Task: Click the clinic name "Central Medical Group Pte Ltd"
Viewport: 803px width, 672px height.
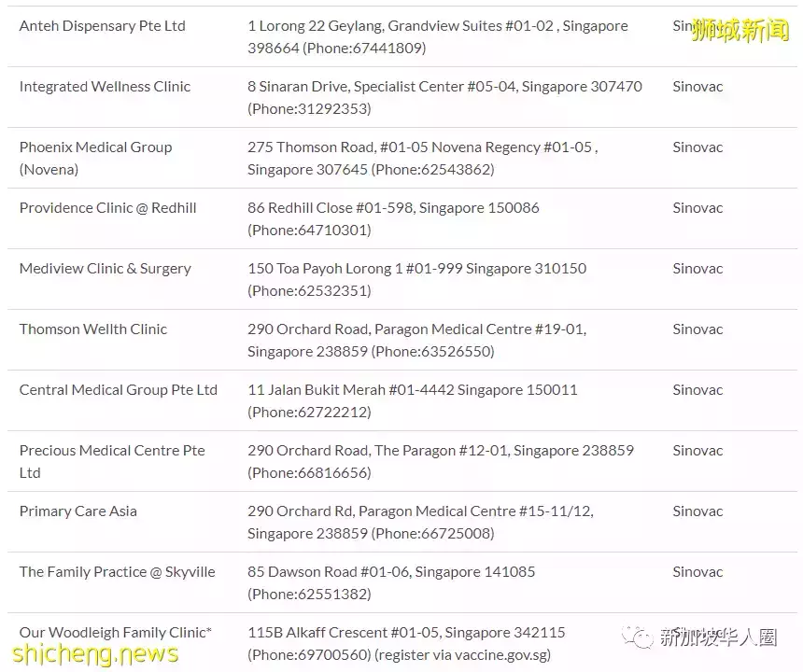Action: tap(119, 390)
